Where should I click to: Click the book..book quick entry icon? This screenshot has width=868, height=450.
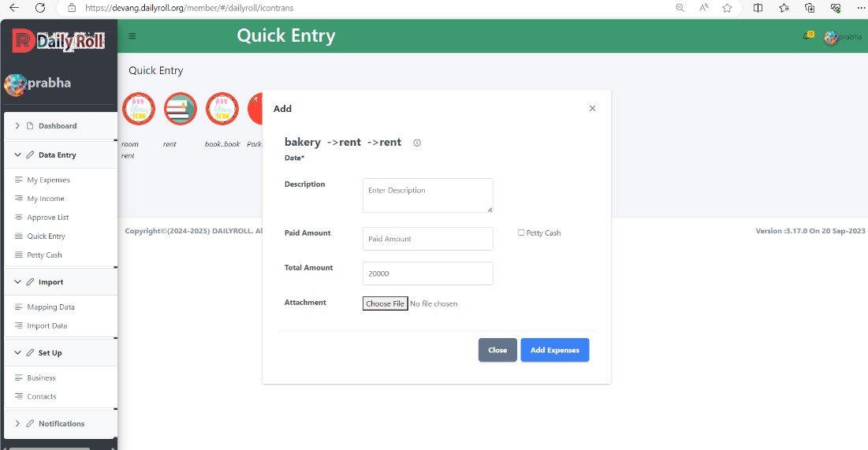pyautogui.click(x=222, y=109)
